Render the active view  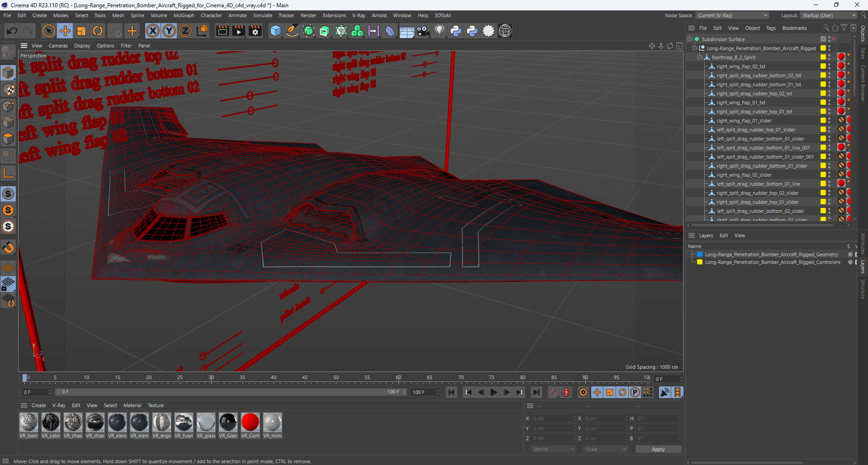coord(222,31)
